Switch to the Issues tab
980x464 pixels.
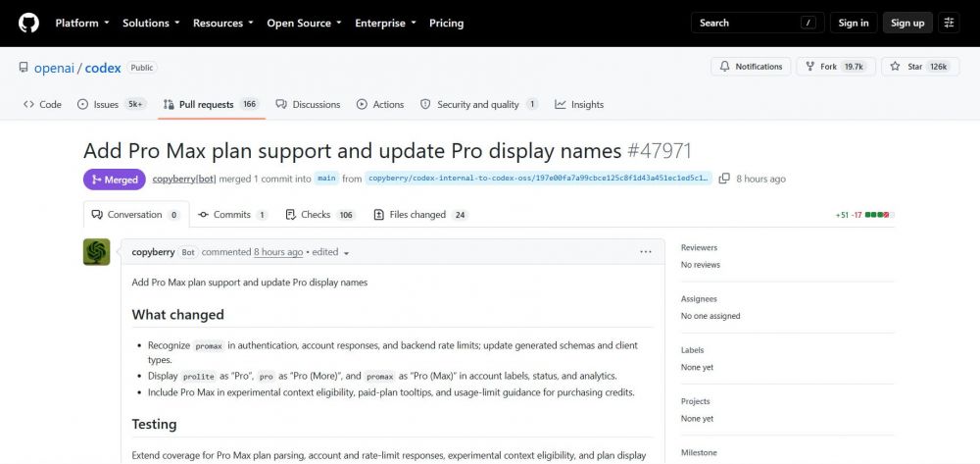pyautogui.click(x=112, y=104)
